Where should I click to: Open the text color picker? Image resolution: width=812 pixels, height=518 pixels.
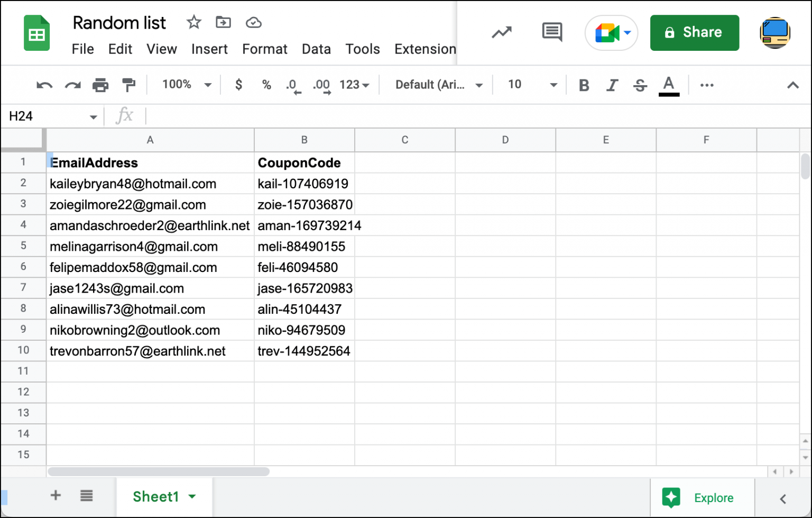669,85
